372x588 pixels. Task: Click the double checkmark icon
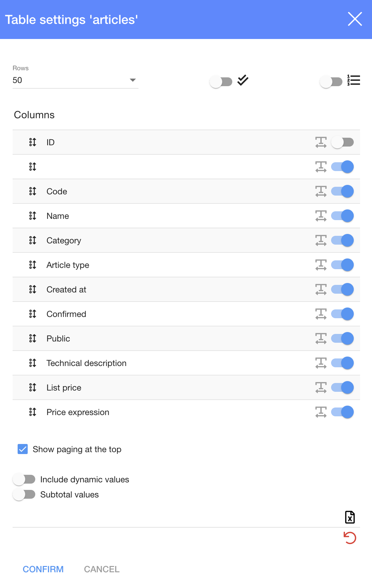243,80
